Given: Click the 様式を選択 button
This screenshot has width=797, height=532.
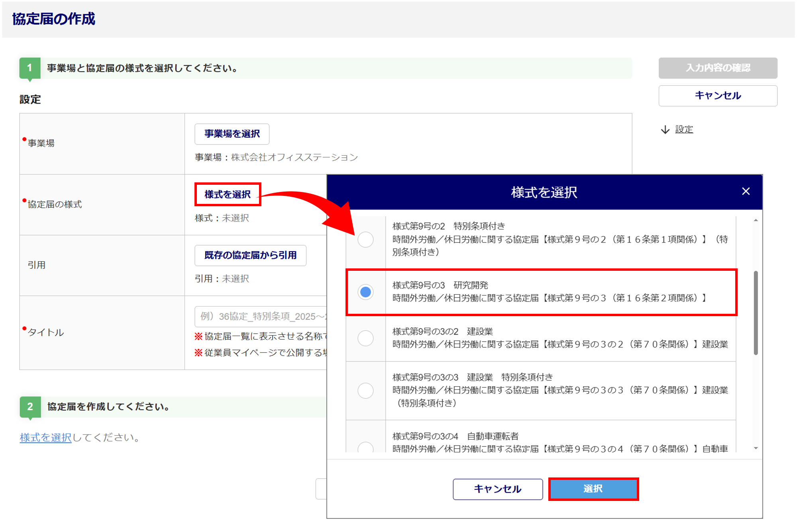Looking at the screenshot, I should point(228,194).
